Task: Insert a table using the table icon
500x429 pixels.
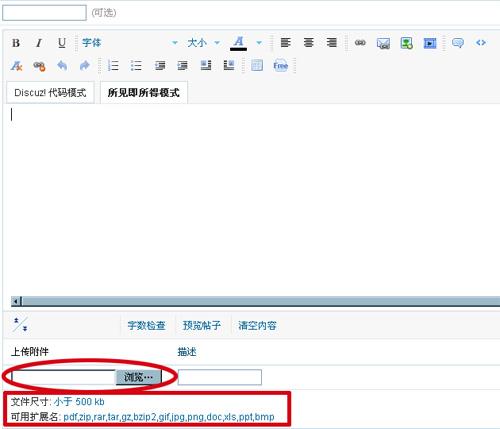Action: click(x=257, y=65)
